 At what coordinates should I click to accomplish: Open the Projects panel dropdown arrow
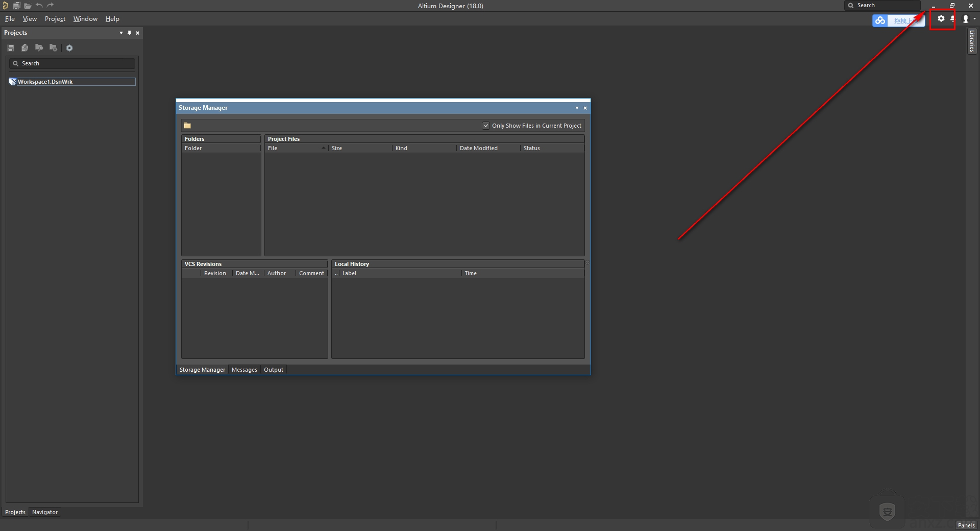[121, 33]
